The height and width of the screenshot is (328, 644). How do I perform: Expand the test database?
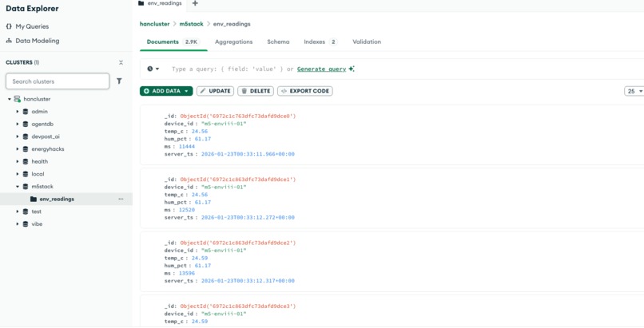[18, 211]
